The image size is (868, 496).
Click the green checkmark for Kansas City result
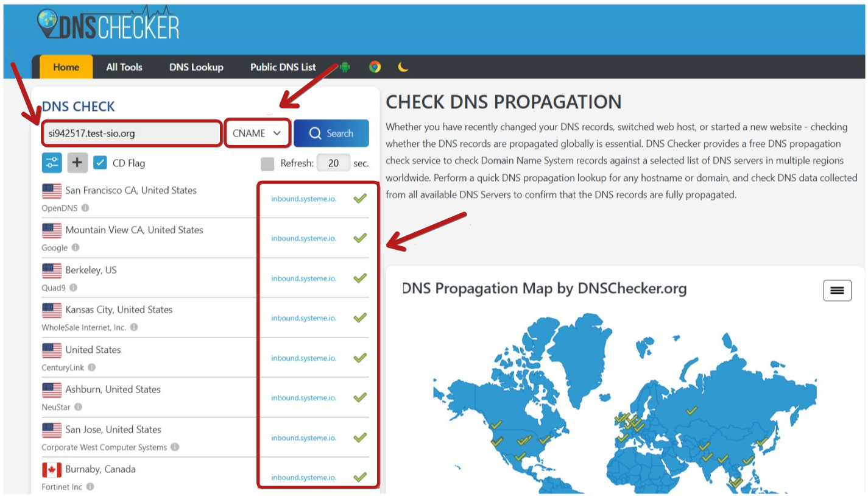click(360, 317)
